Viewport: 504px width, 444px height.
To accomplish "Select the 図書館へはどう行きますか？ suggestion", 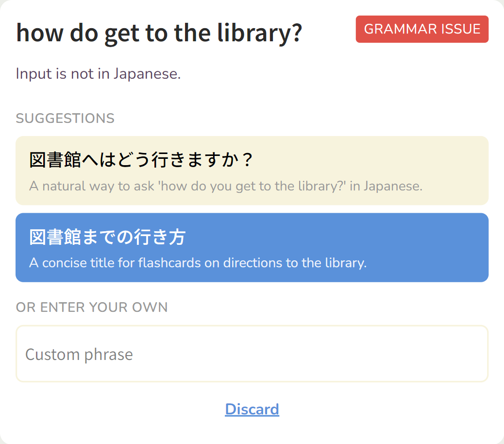I will tap(141, 160).
